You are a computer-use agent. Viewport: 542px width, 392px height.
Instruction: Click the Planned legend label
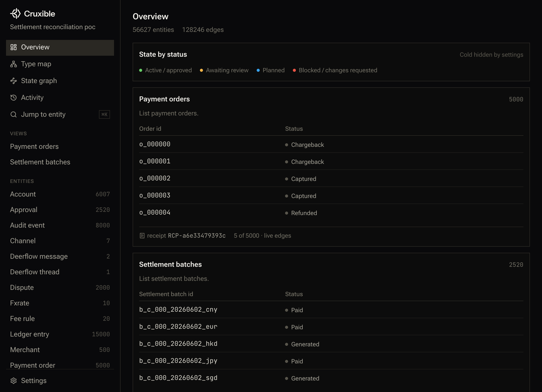coord(274,70)
